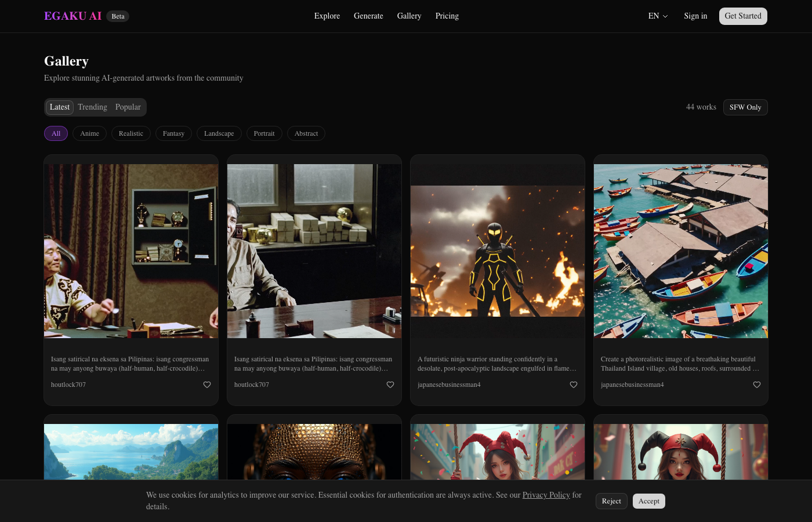Switch to the Latest sort tab
This screenshot has height=522, width=812.
60,107
